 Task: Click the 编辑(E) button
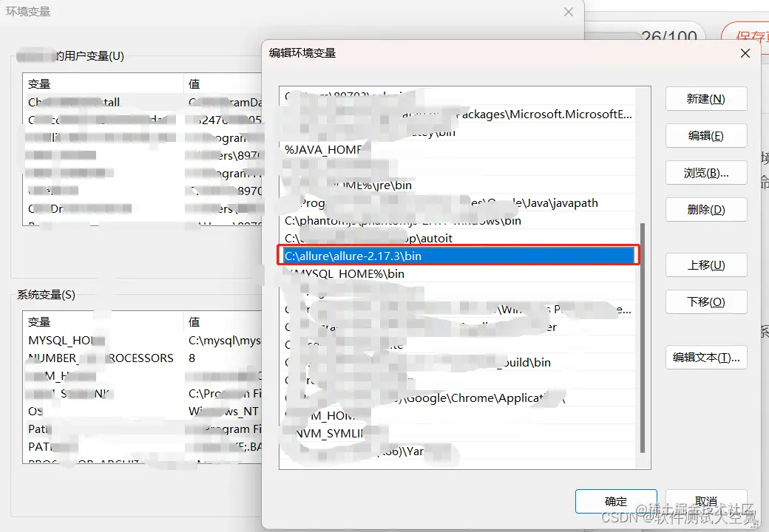705,136
